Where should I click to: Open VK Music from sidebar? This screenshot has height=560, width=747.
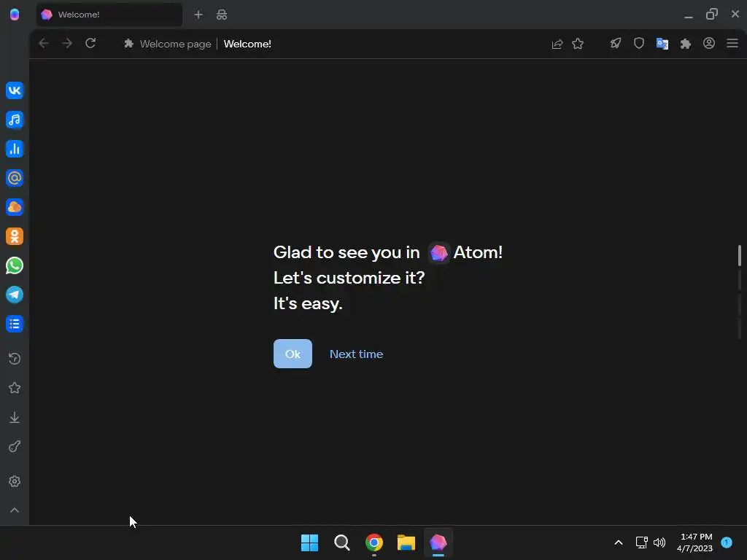click(15, 120)
